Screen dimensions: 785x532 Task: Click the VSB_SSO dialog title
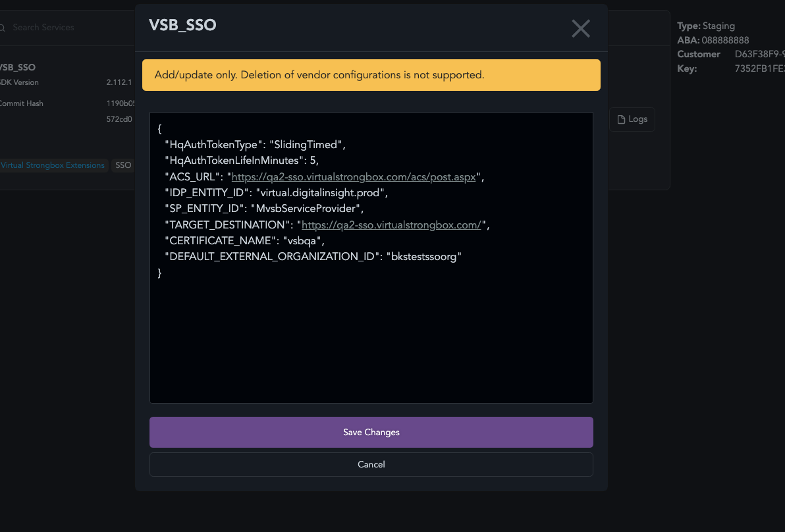(182, 25)
